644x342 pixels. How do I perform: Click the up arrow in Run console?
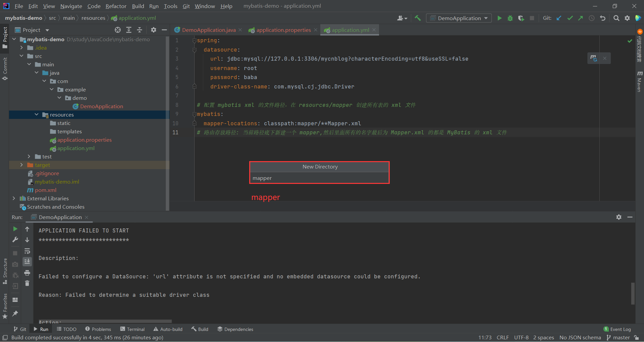[27, 229]
